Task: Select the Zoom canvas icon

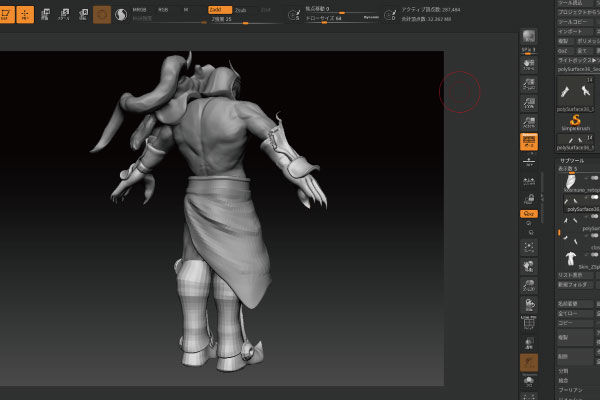Action: (x=529, y=84)
